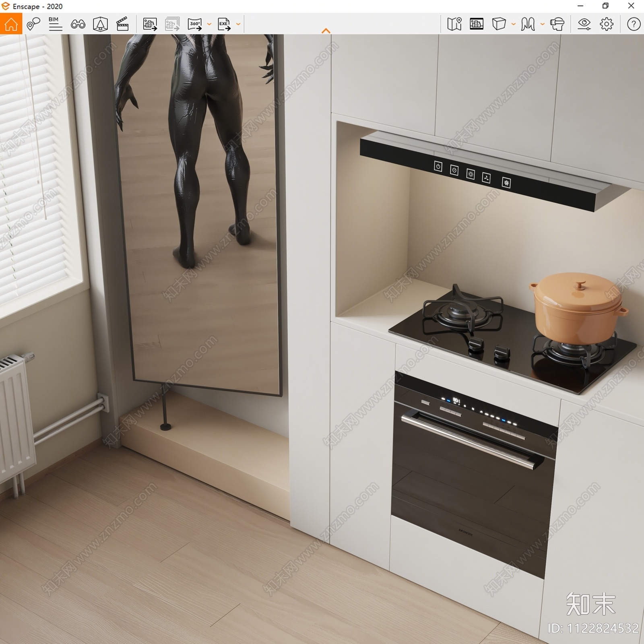This screenshot has height=644, width=644.
Task: Toggle walk/fly navigation mode
Action: (x=528, y=24)
